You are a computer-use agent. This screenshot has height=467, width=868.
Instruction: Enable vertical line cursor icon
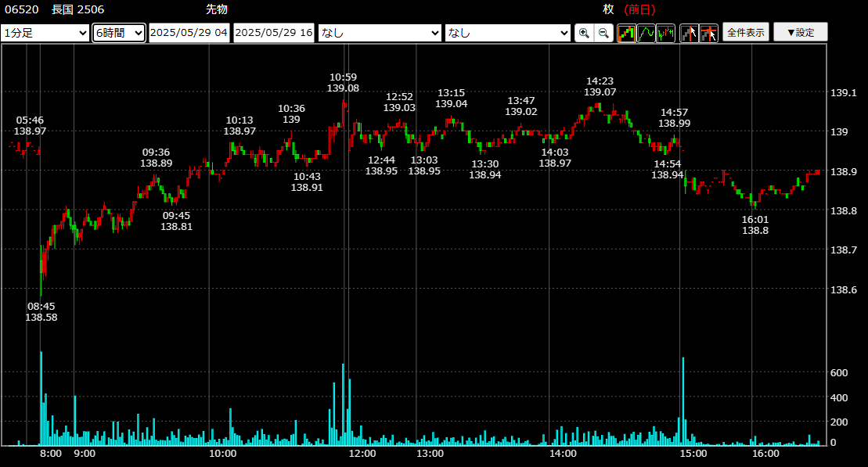pos(689,33)
